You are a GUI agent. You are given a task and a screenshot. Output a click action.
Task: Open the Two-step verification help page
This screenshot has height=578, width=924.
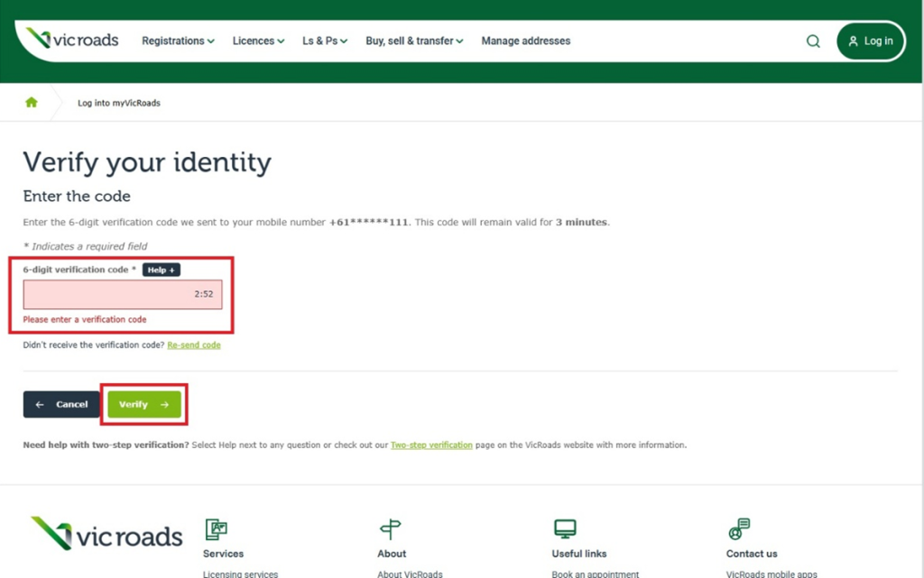tap(431, 445)
